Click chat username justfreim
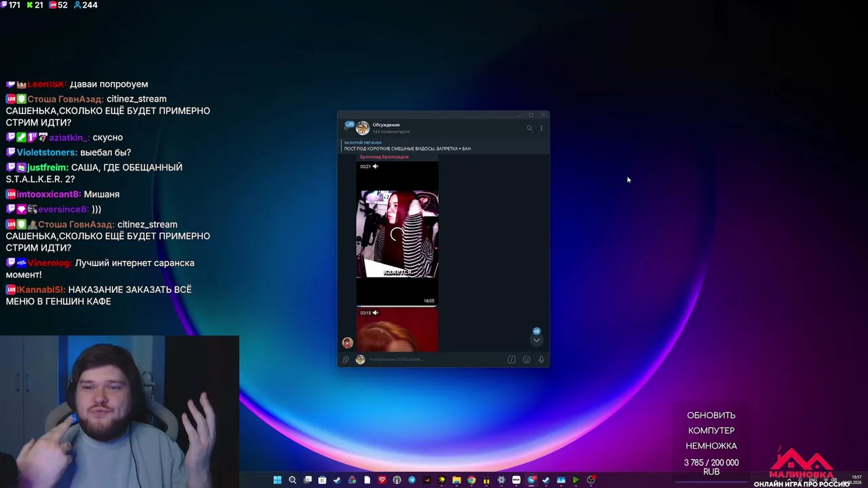The width and height of the screenshot is (868, 488). pyautogui.click(x=47, y=167)
